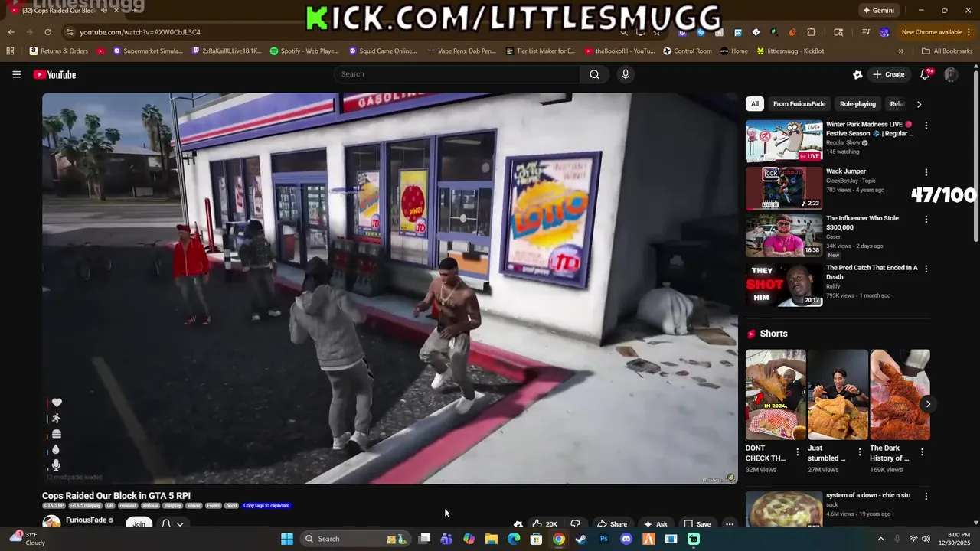Reload the page in Chrome
This screenshot has height=551, width=980.
point(47,32)
